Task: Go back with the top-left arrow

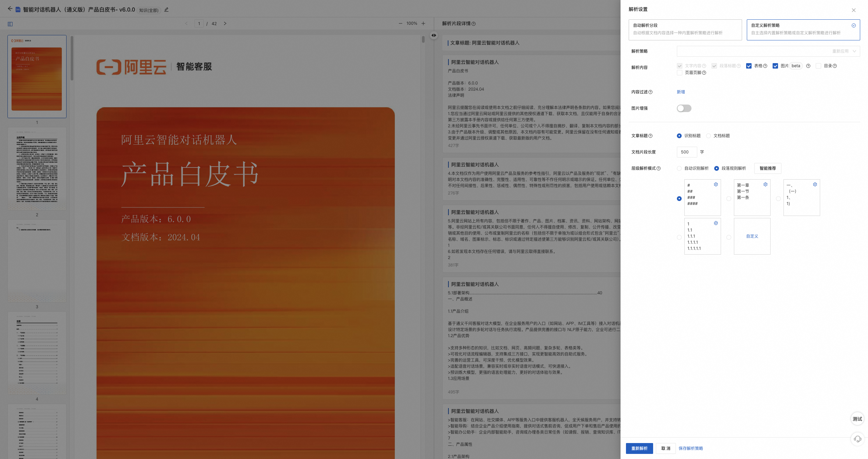Action: [10, 9]
